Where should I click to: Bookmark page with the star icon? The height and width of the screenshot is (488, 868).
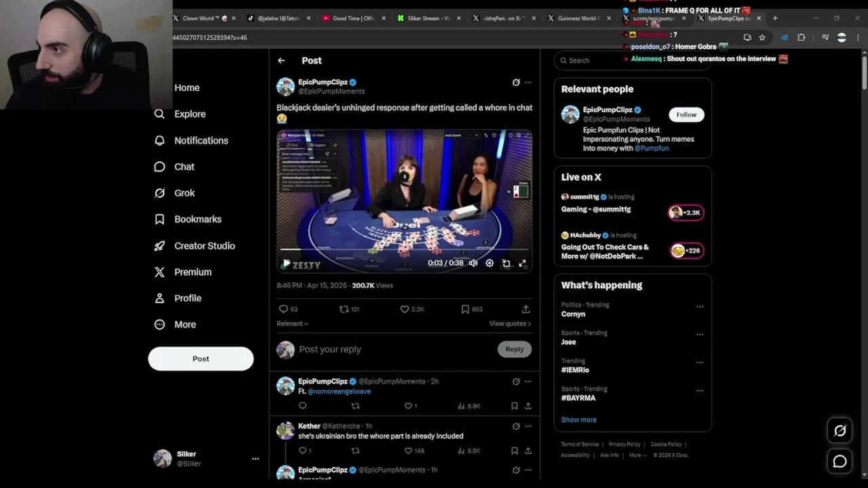pos(762,37)
